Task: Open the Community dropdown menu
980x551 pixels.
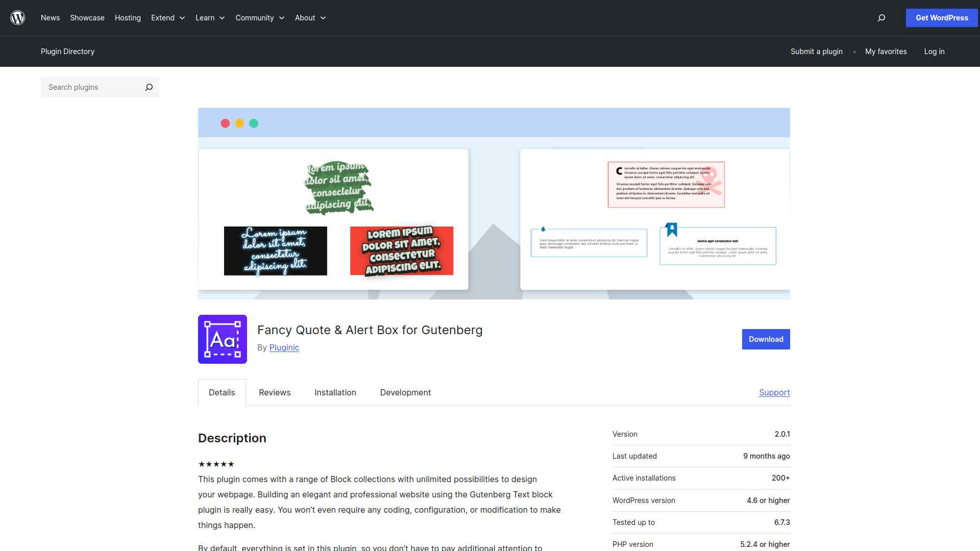Action: (x=259, y=18)
